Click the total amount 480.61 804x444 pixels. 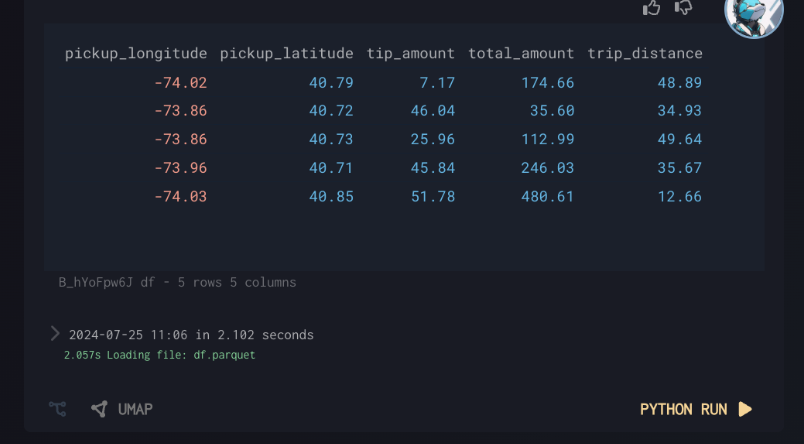[548, 196]
